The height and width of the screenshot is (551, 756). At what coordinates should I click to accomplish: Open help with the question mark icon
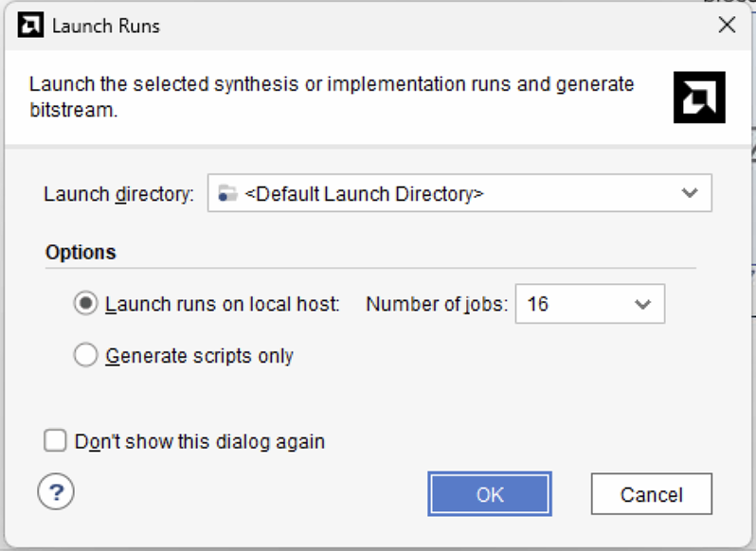click(56, 492)
